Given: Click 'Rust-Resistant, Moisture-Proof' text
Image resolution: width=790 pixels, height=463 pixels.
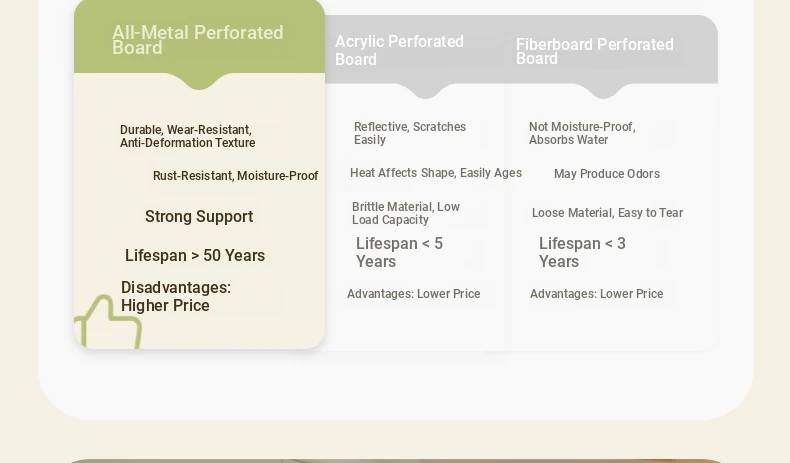Looking at the screenshot, I should tap(235, 176).
